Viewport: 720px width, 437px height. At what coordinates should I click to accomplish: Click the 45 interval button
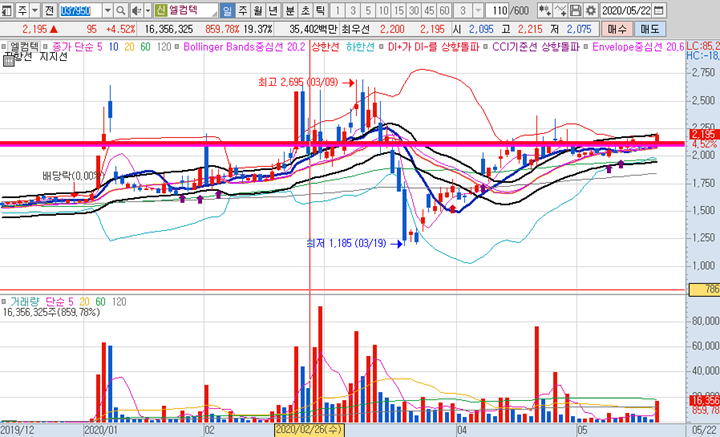point(429,10)
